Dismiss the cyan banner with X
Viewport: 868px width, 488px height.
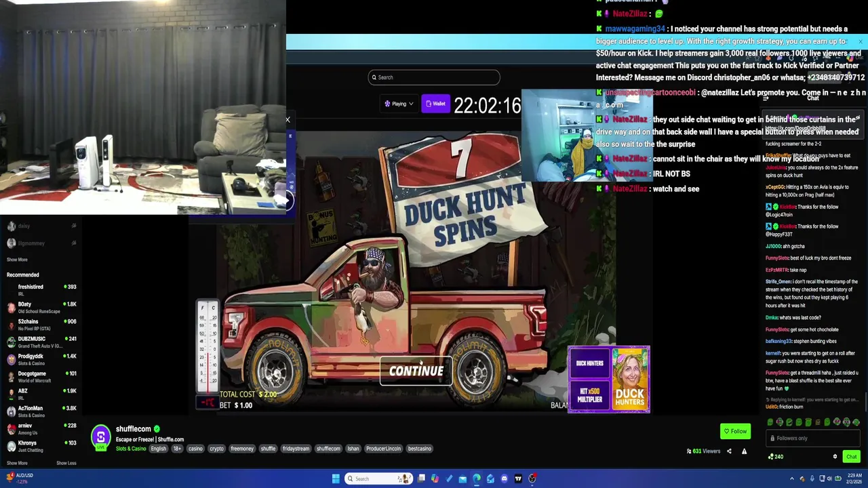point(860,42)
